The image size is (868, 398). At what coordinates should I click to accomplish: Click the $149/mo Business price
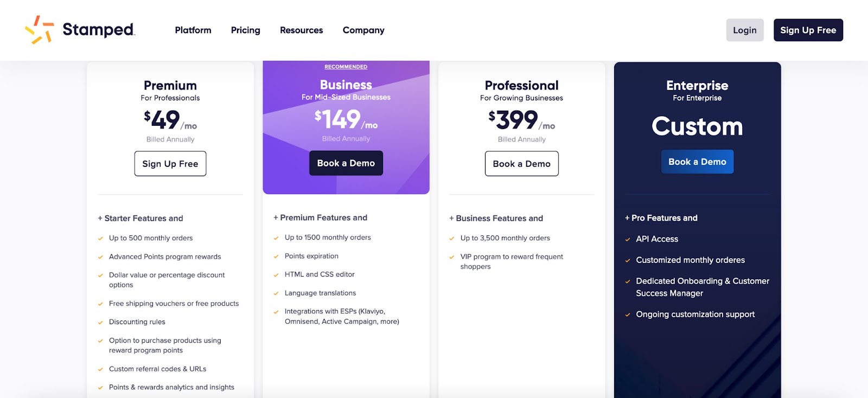[x=346, y=120]
